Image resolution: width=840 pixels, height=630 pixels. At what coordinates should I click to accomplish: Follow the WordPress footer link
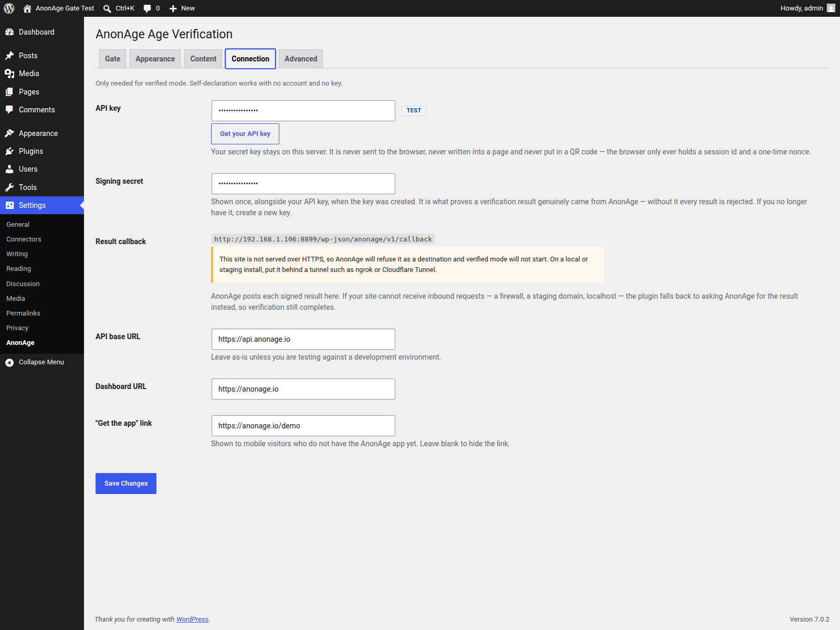click(x=192, y=619)
